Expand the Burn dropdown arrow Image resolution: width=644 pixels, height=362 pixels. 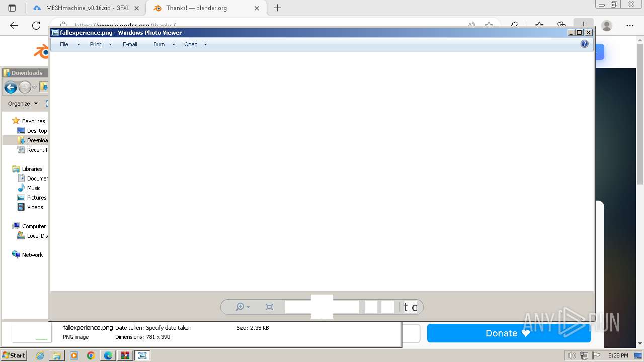coord(174,45)
